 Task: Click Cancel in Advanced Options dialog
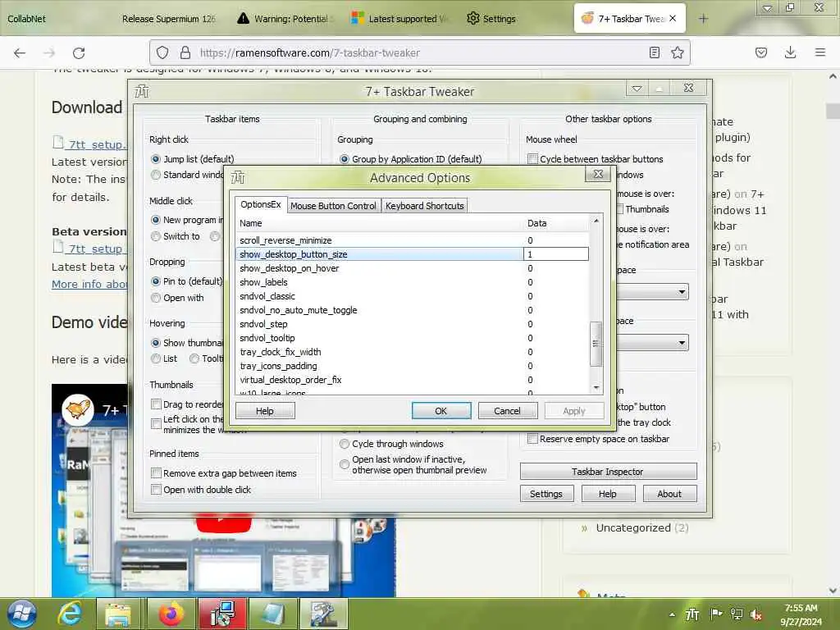click(x=507, y=411)
